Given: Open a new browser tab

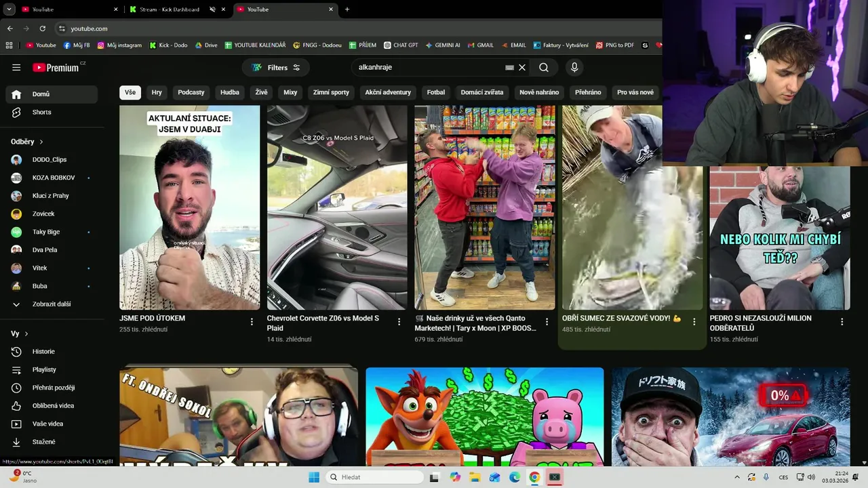Looking at the screenshot, I should coord(347,9).
